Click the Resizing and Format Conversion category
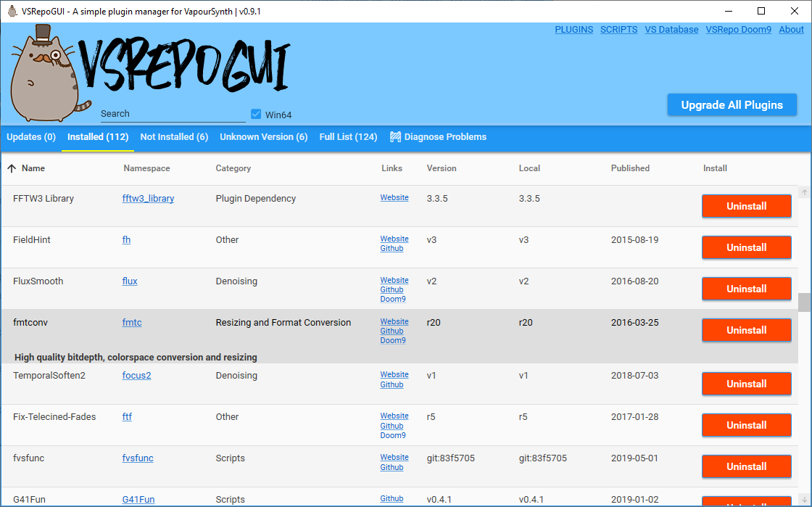Viewport: 812px width, 507px height. pos(283,323)
